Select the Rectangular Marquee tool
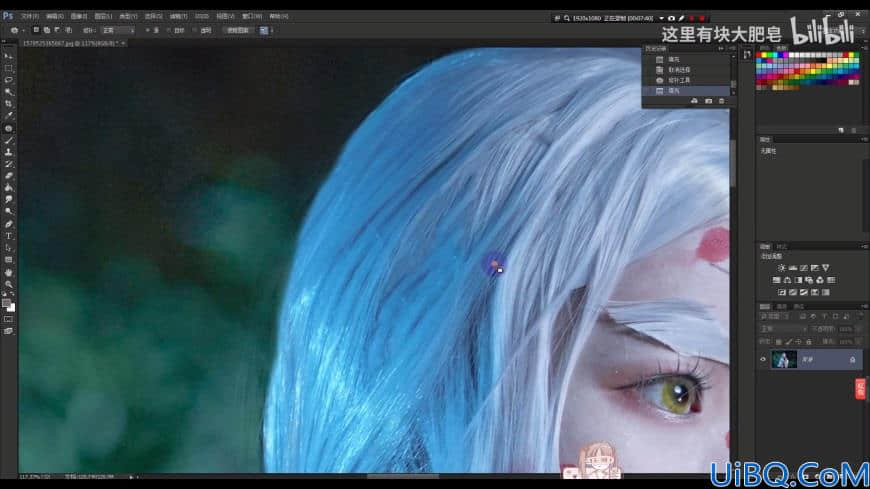 point(8,68)
